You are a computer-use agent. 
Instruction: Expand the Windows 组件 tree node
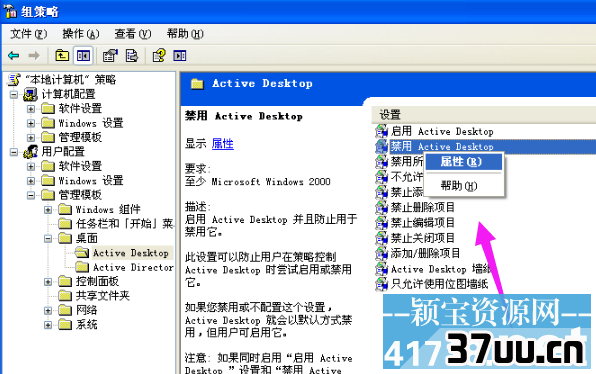pyautogui.click(x=48, y=209)
